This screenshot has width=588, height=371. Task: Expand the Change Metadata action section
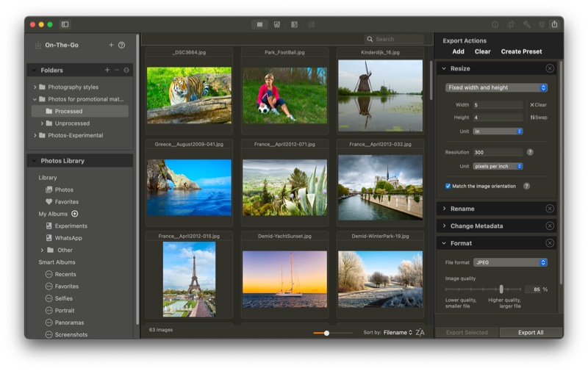pos(444,226)
